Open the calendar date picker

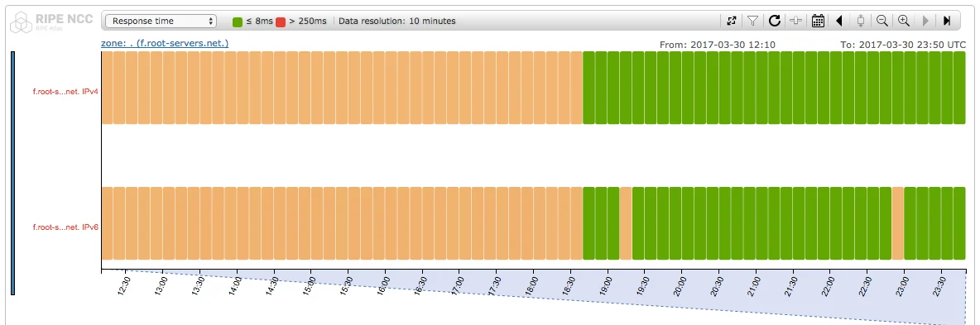(818, 21)
